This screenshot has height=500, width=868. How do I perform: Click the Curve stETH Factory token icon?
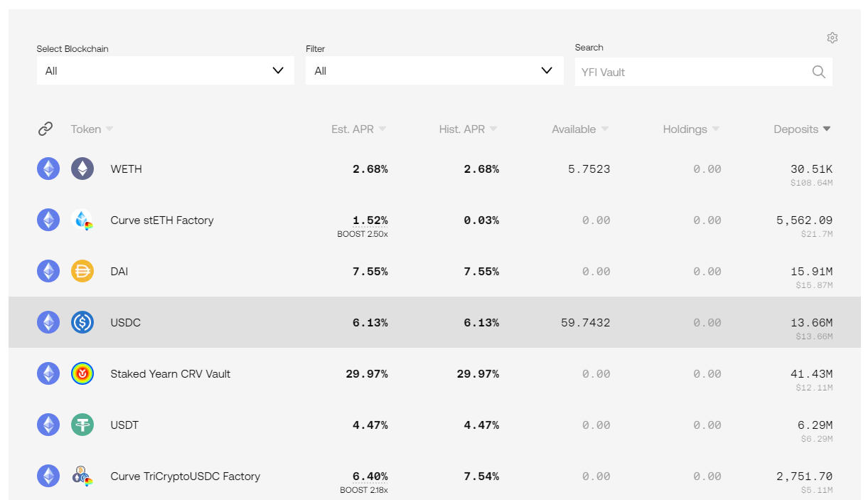coord(82,220)
